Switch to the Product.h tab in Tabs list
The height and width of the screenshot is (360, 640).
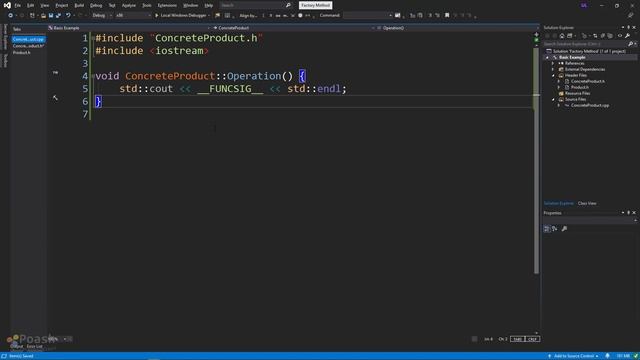point(22,53)
